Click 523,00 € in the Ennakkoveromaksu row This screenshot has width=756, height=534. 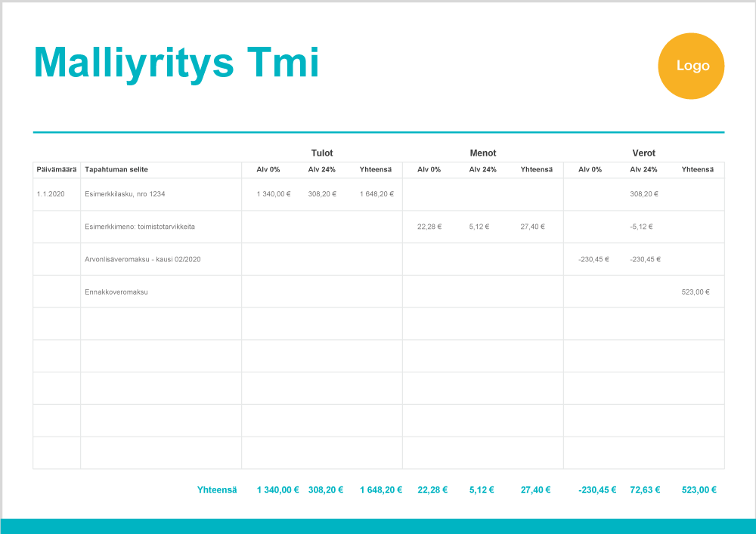pos(696,292)
